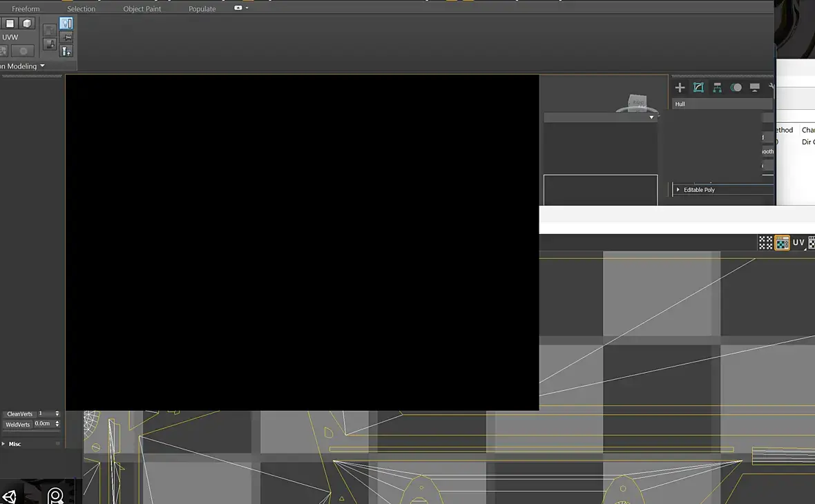815x504 pixels.
Task: Click the next modifier arrow icon
Action: 49,44
